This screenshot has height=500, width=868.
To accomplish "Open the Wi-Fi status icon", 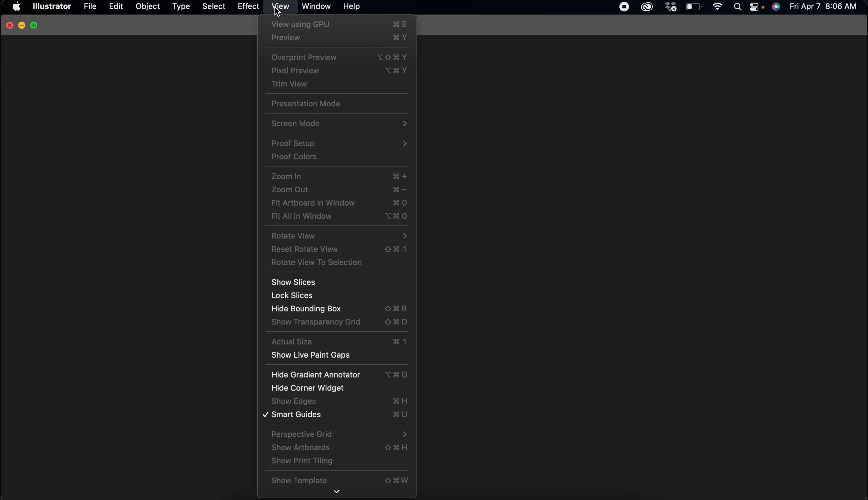I will pyautogui.click(x=718, y=7).
